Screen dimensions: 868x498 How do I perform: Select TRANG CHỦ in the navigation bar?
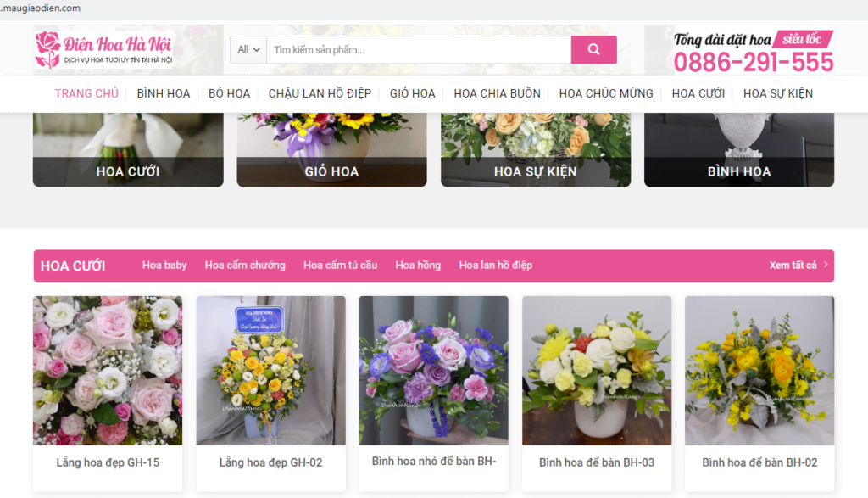(x=86, y=93)
